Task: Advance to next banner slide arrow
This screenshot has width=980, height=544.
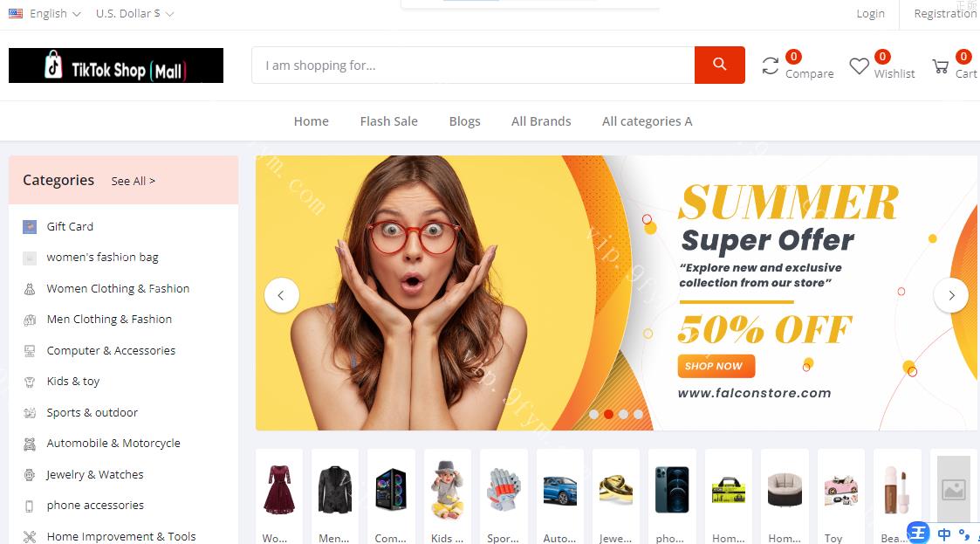Action: (951, 295)
